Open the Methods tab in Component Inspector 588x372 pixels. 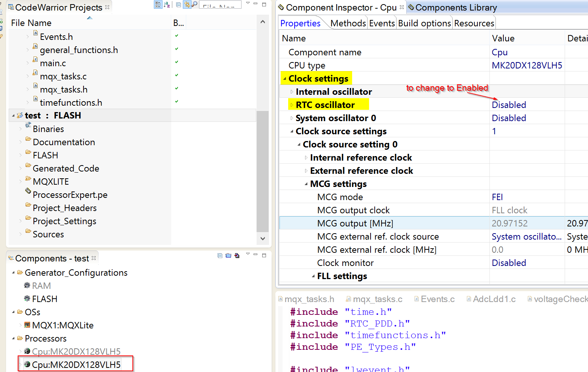tap(348, 23)
